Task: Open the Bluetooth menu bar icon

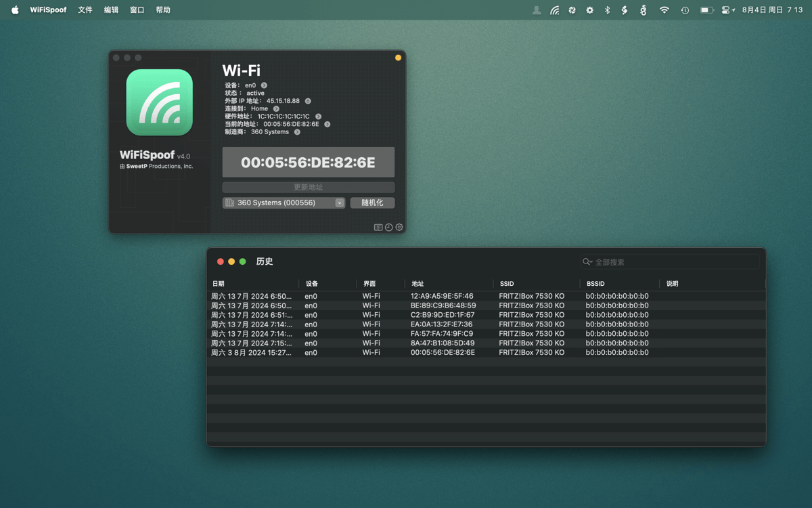Action: [x=607, y=10]
